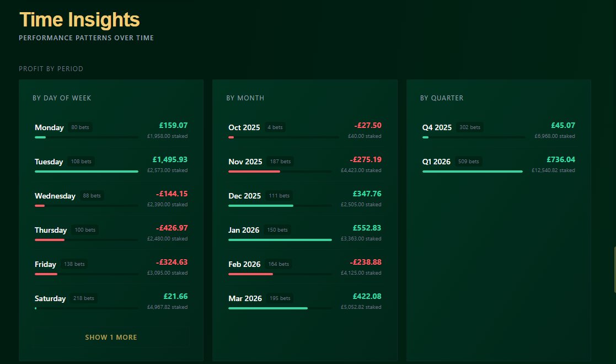Screen dimensions: 616x364
Task: Select the Thursday row label
Action: coord(51,230)
